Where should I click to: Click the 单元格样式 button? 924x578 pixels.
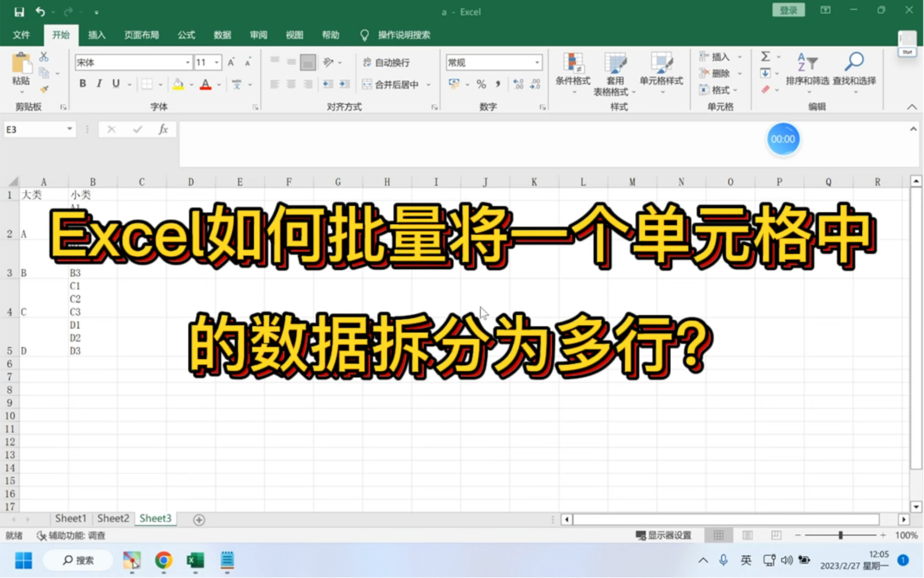point(661,74)
